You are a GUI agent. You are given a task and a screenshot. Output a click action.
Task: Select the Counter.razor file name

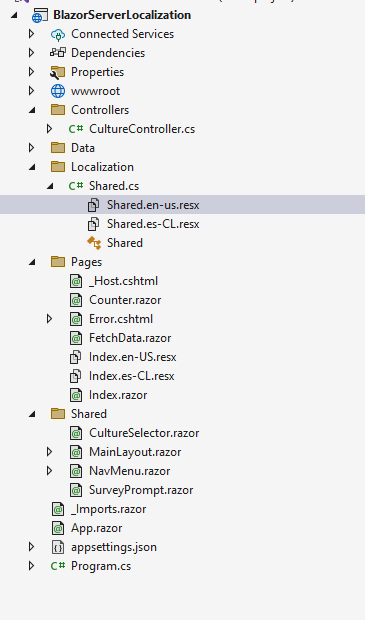click(x=125, y=300)
